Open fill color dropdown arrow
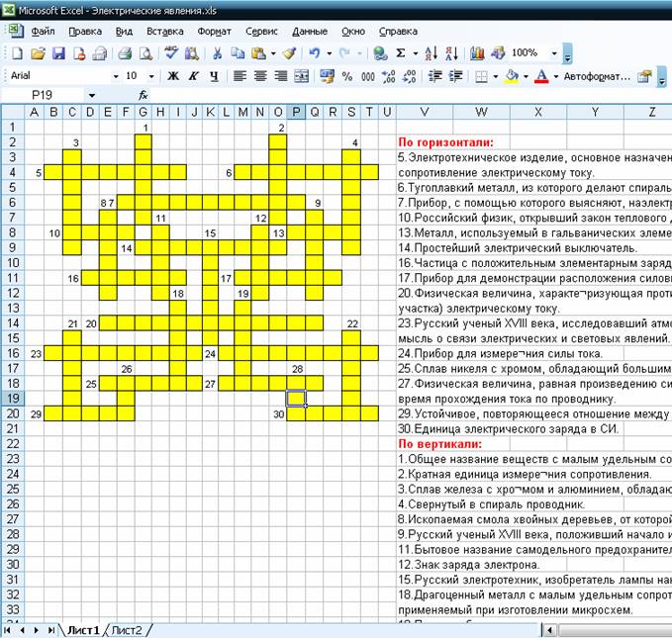Viewport: 672px width, 638px height. pyautogui.click(x=526, y=77)
